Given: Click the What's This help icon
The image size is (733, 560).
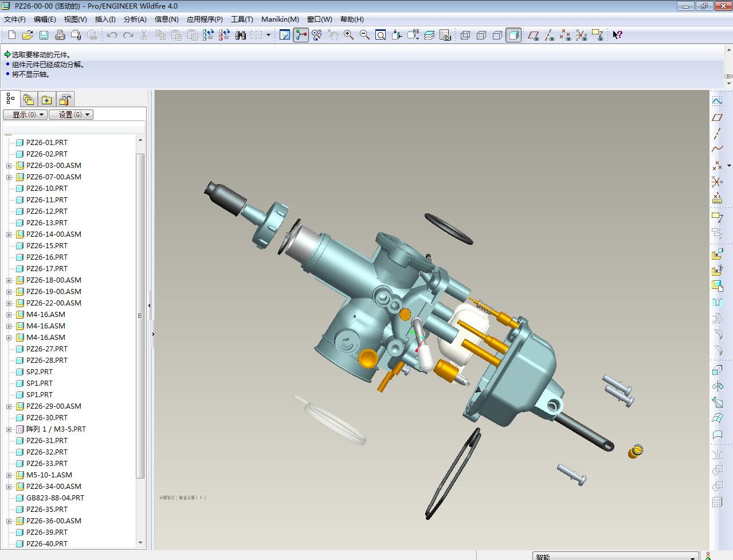Looking at the screenshot, I should tap(617, 35).
